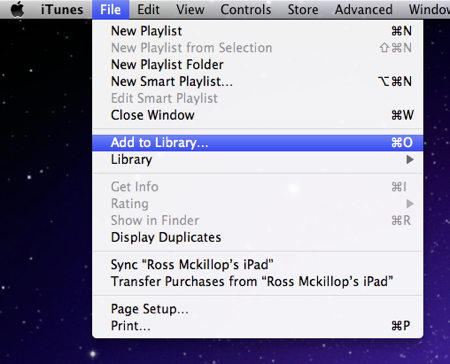This screenshot has height=364, width=450.
Task: Click Add to Library… menu item
Action: point(257,143)
